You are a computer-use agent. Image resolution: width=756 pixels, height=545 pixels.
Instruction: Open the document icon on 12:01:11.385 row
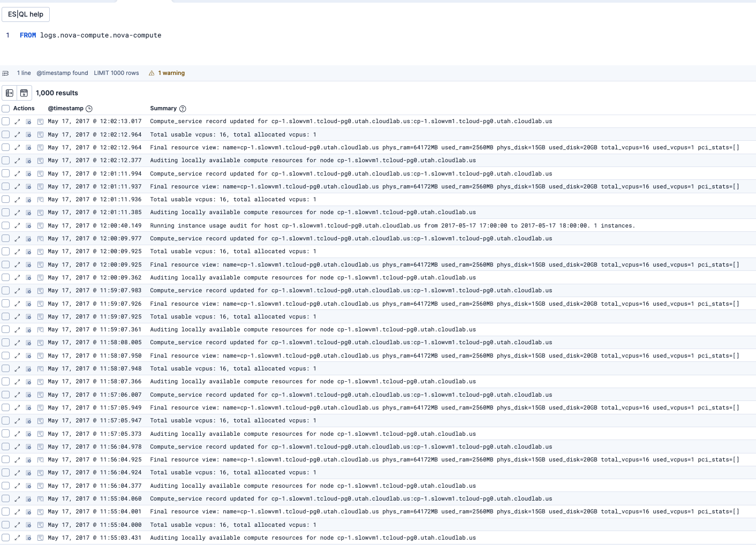(x=40, y=213)
